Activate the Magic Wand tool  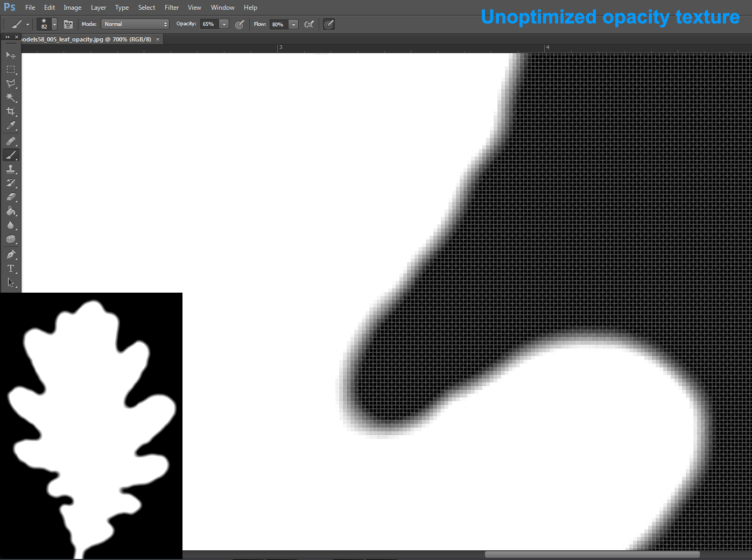coord(11,97)
